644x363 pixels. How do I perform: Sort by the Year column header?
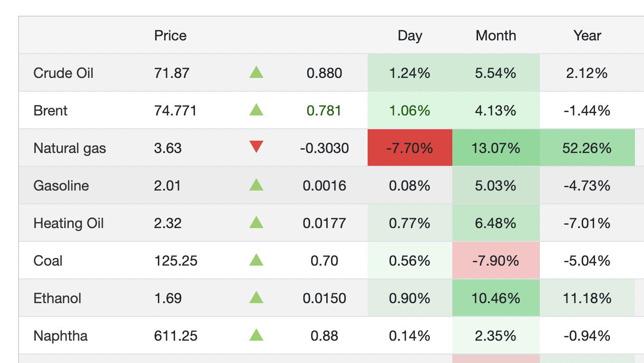[587, 36]
